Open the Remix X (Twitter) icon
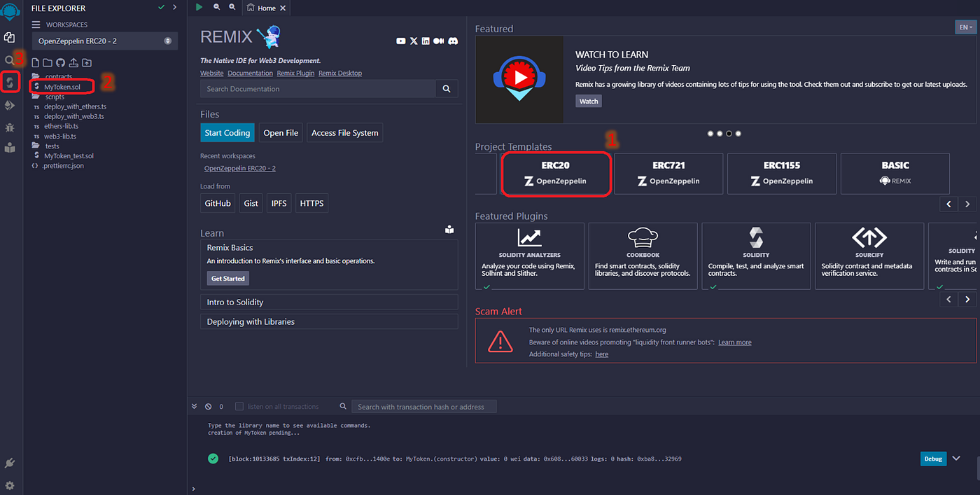The image size is (980, 495). click(414, 41)
